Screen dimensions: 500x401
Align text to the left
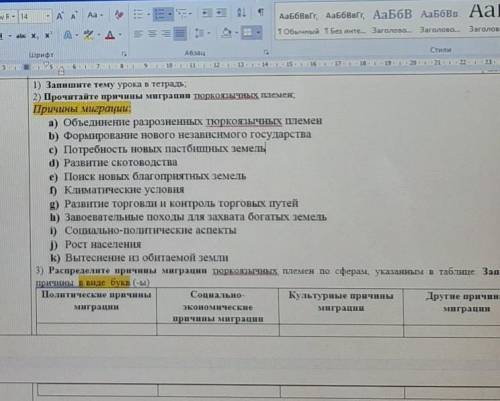138,34
